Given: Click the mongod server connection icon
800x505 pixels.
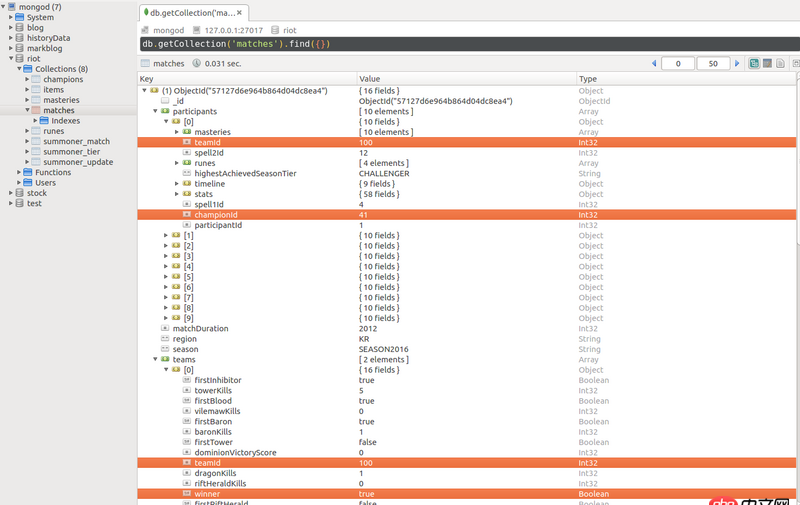Looking at the screenshot, I should [10, 7].
